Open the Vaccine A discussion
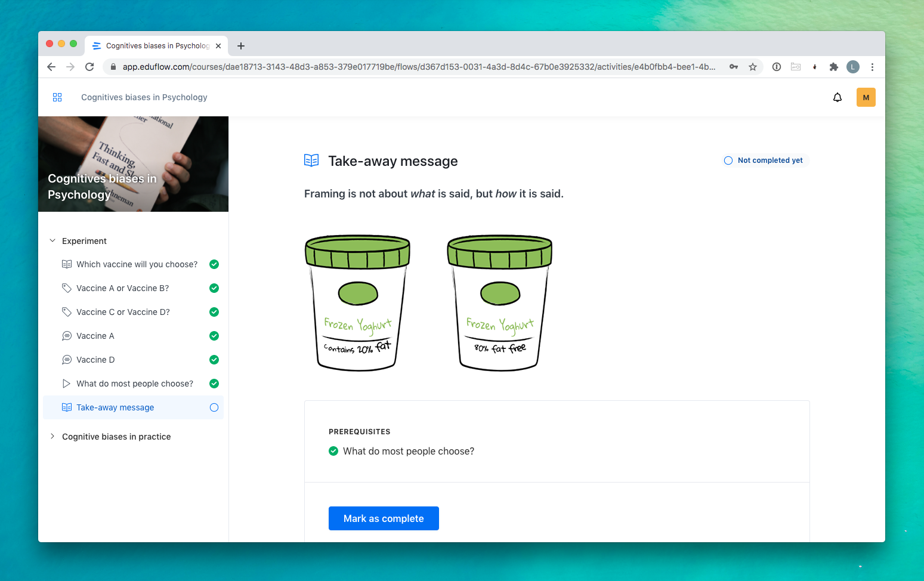Viewport: 924px width, 581px height. coord(95,336)
